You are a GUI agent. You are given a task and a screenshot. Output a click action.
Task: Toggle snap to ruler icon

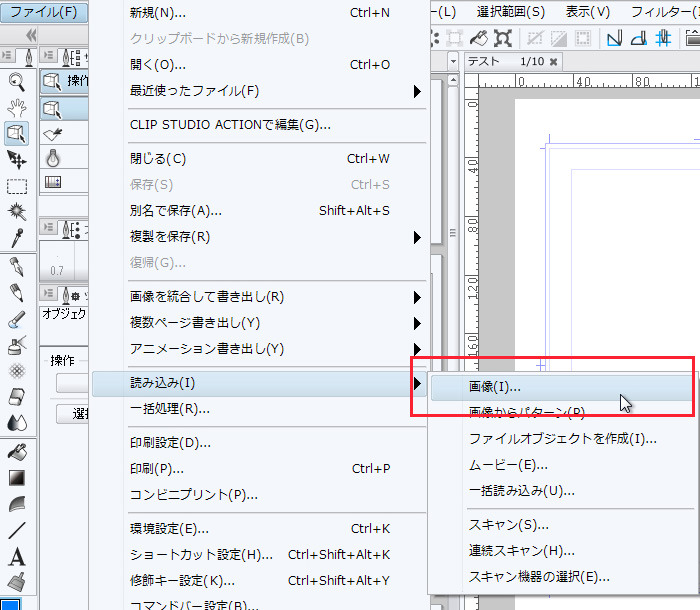pyautogui.click(x=615, y=38)
